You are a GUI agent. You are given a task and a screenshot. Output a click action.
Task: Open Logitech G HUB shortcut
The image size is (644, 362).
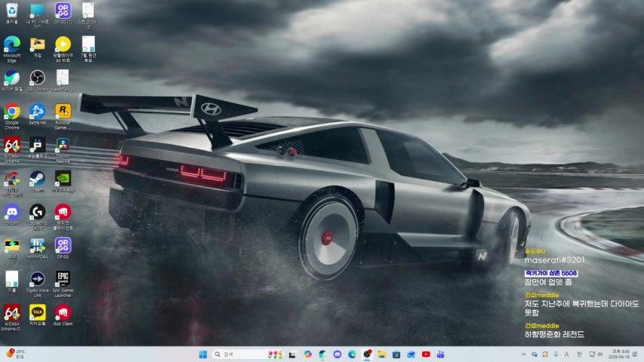point(37,212)
